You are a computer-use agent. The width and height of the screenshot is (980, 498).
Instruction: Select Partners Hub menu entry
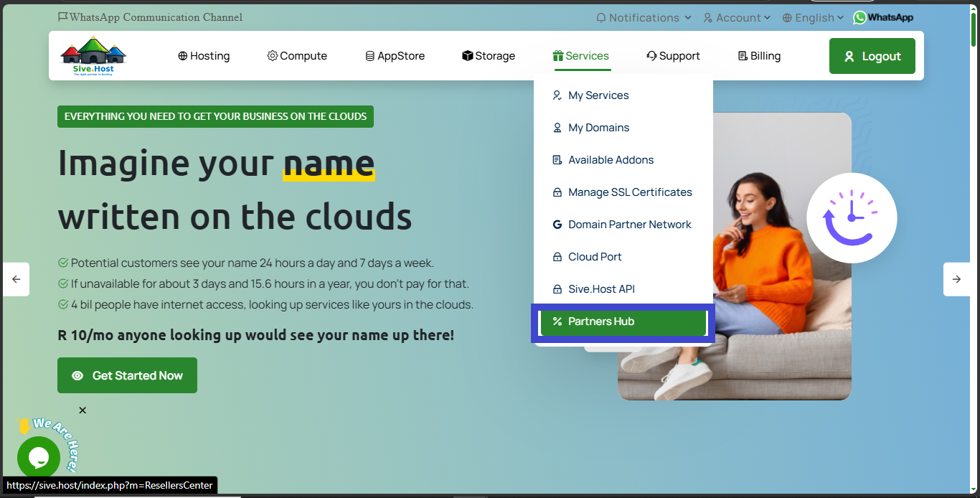coord(623,321)
